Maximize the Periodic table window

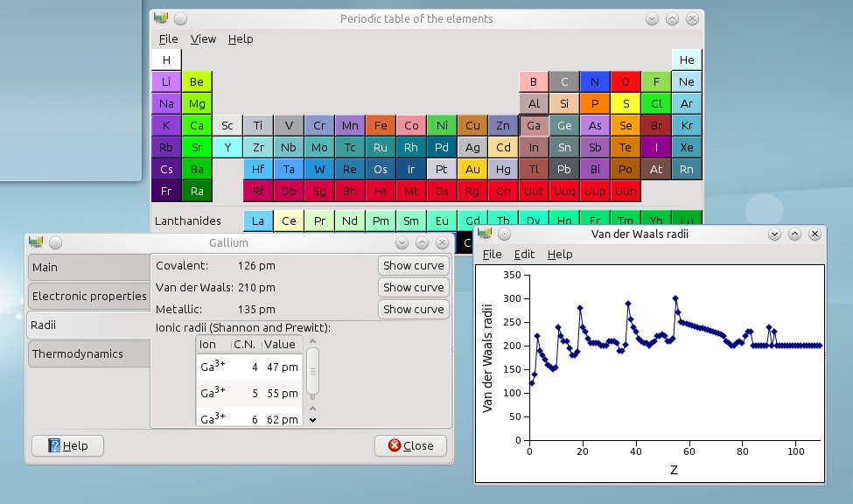672,18
